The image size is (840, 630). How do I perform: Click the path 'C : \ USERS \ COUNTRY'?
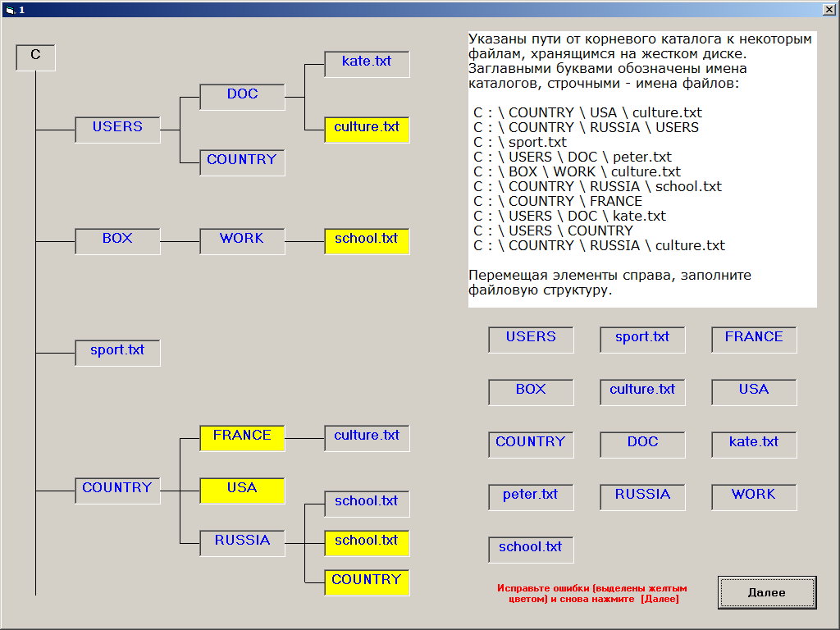(x=553, y=231)
